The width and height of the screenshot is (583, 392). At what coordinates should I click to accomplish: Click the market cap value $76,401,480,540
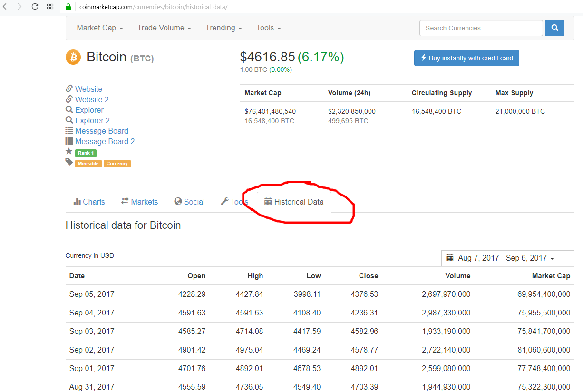click(270, 111)
